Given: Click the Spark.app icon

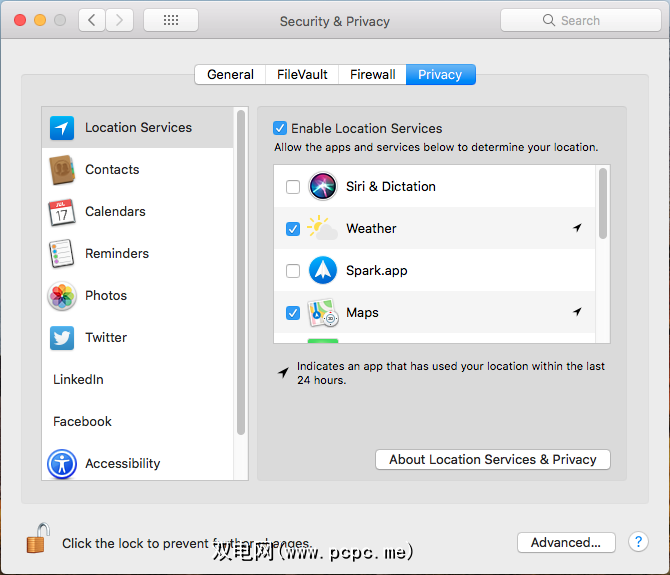Looking at the screenshot, I should [323, 270].
